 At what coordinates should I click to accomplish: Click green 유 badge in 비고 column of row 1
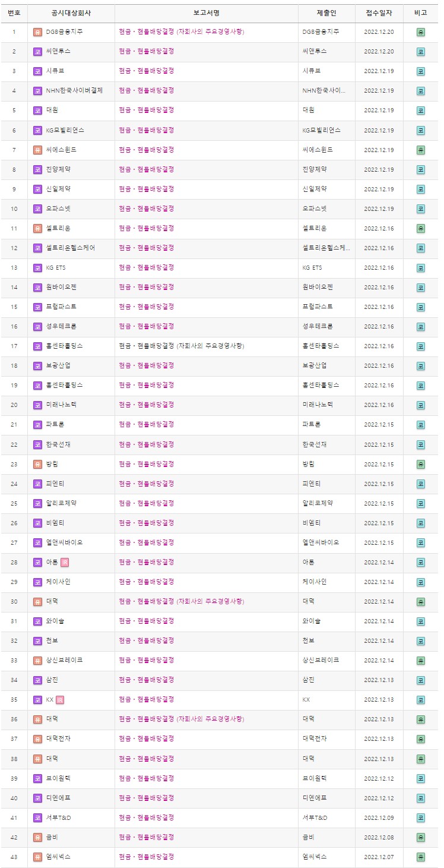(421, 31)
